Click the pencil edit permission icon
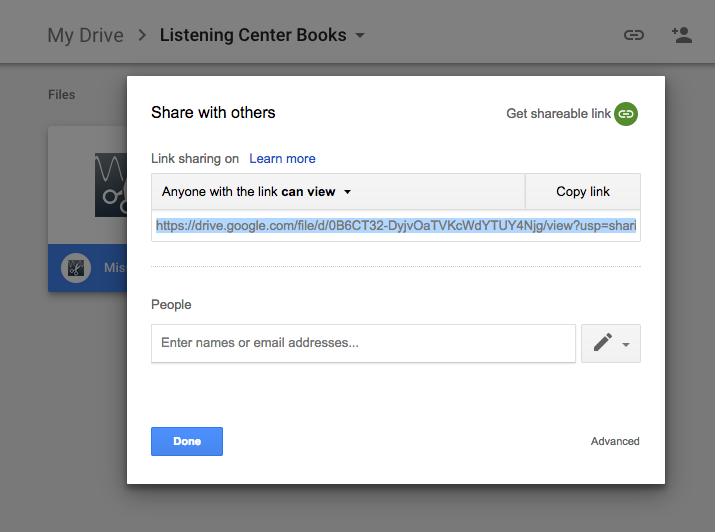The height and width of the screenshot is (532, 715). click(603, 342)
